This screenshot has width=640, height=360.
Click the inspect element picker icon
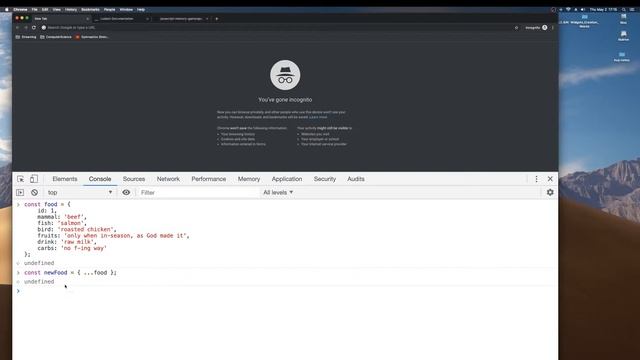click(20, 179)
